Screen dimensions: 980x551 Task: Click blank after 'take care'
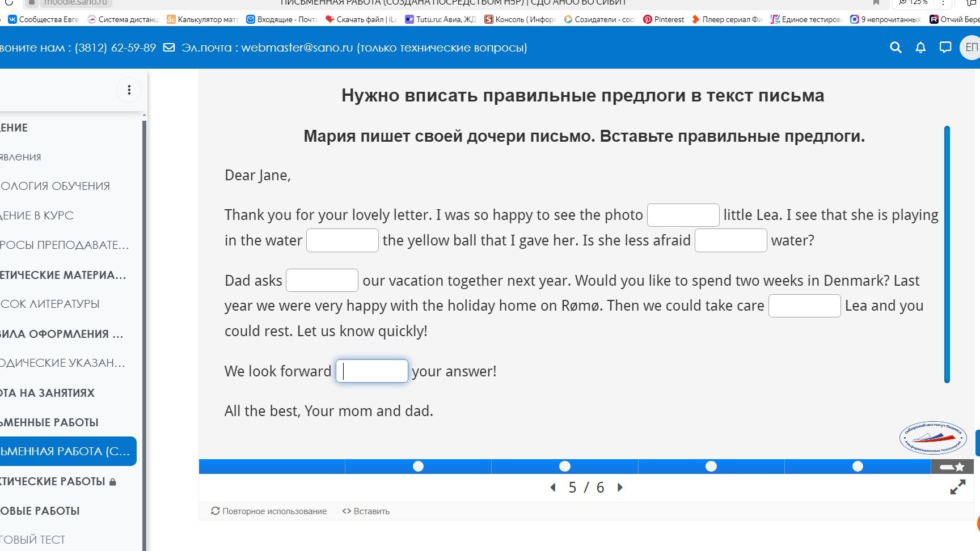point(804,306)
